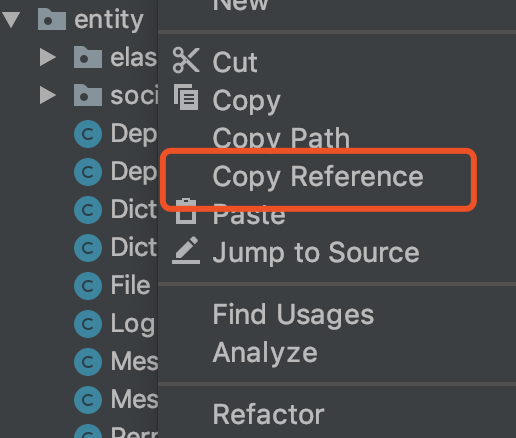The width and height of the screenshot is (516, 438).
Task: Open the Analyze submenu entry
Action: pyautogui.click(x=265, y=353)
